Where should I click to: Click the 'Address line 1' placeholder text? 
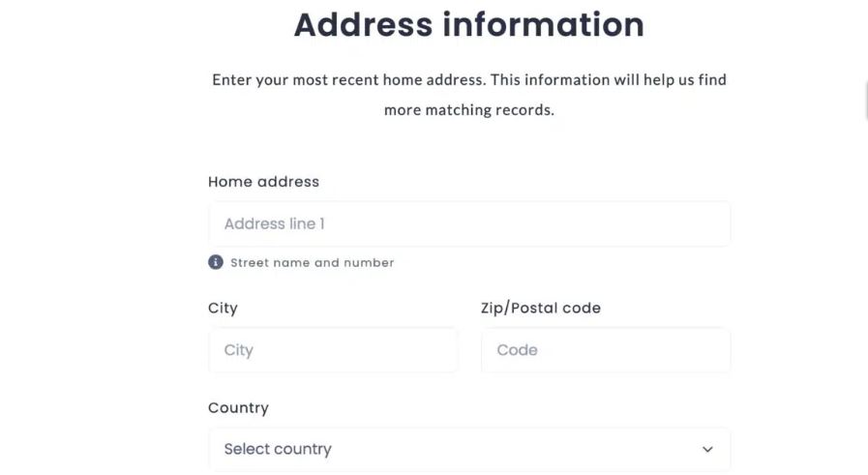pos(274,223)
